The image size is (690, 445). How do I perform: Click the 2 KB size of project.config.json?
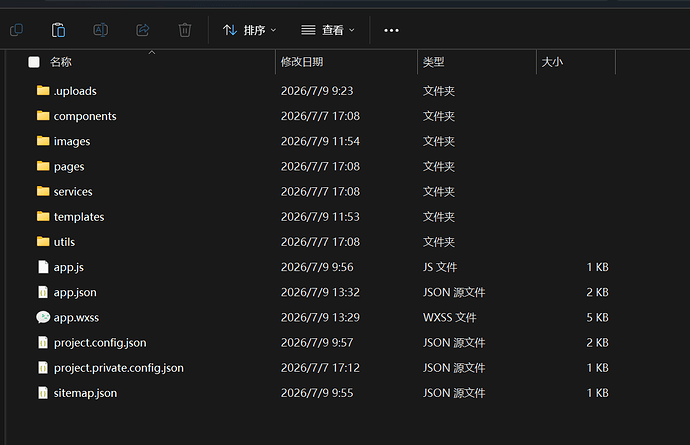point(597,343)
